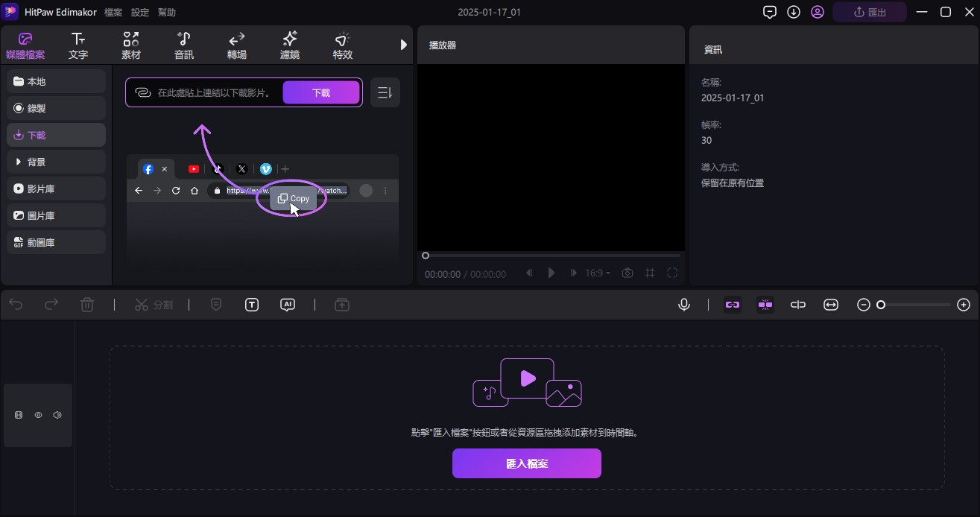Open the user account icon
The height and width of the screenshot is (517, 980).
[x=818, y=12]
